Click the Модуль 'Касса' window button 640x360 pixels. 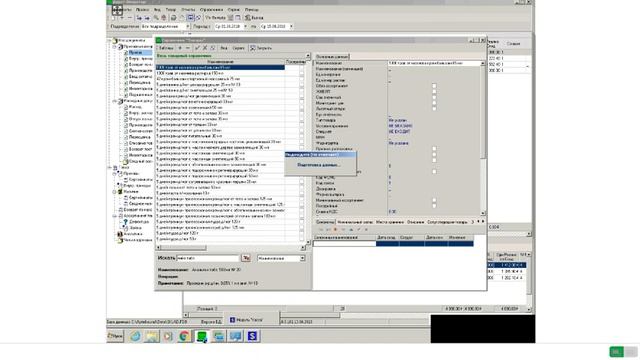[x=251, y=320]
